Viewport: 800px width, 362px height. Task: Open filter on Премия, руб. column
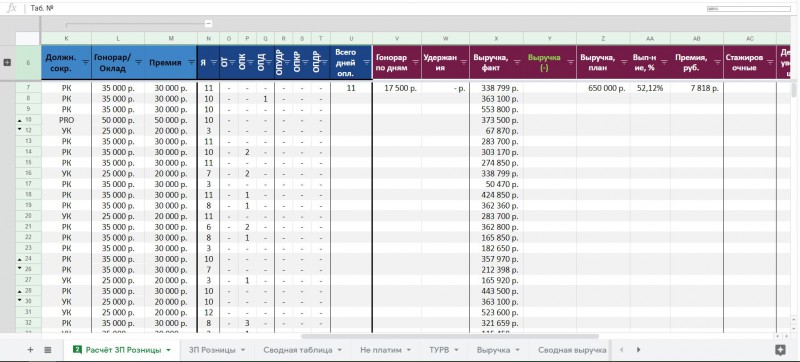(x=717, y=62)
